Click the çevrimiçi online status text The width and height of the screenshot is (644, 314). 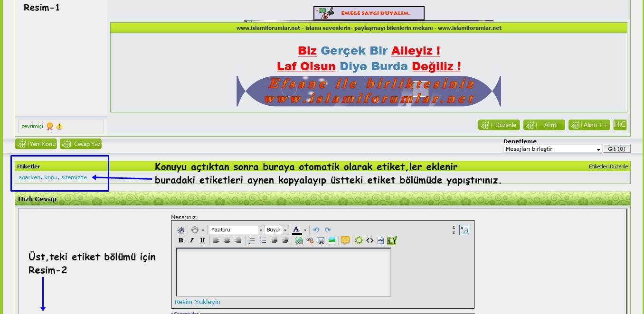click(32, 127)
